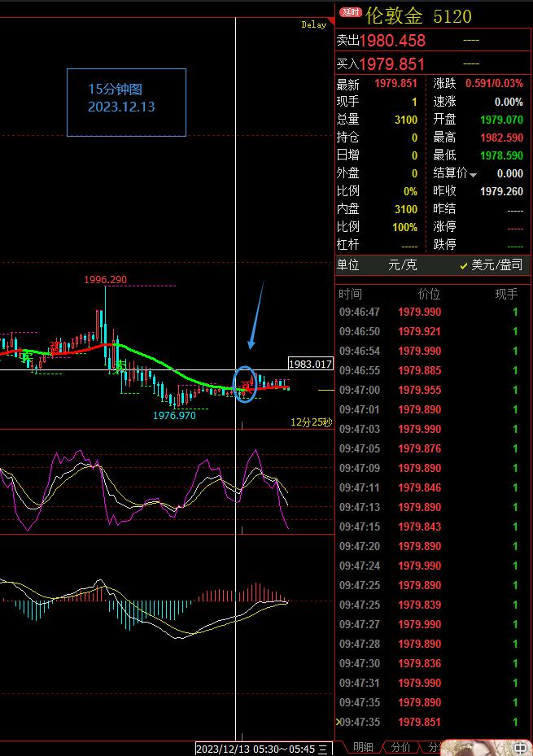533x756 pixels.
Task: Click the 中 input method indicator
Action: [x=519, y=748]
